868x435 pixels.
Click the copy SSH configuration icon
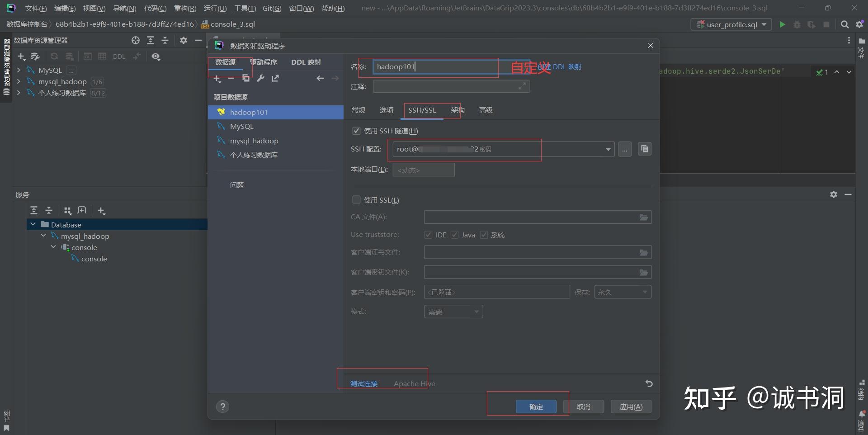[x=645, y=149]
